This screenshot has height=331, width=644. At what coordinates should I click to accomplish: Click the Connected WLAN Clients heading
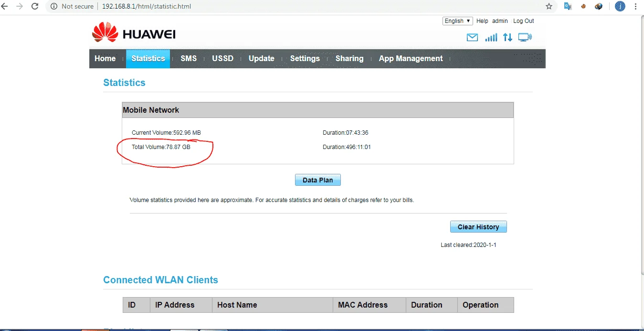tap(161, 280)
